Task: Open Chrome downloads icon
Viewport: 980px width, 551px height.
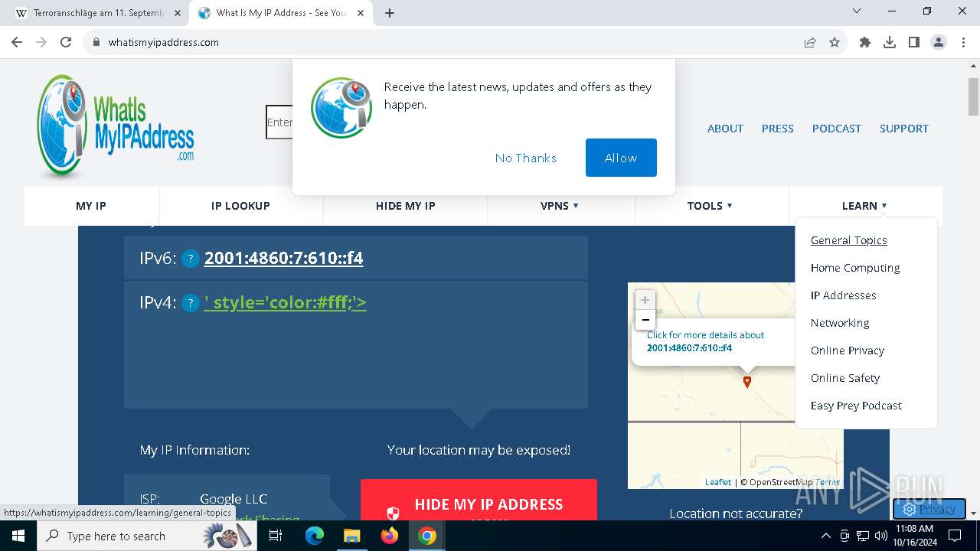Action: coord(890,42)
